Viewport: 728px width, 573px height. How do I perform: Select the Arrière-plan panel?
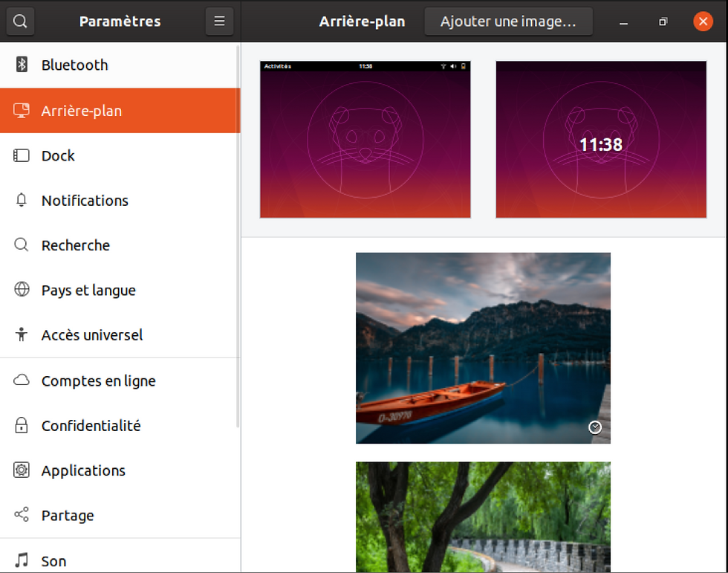tap(120, 111)
